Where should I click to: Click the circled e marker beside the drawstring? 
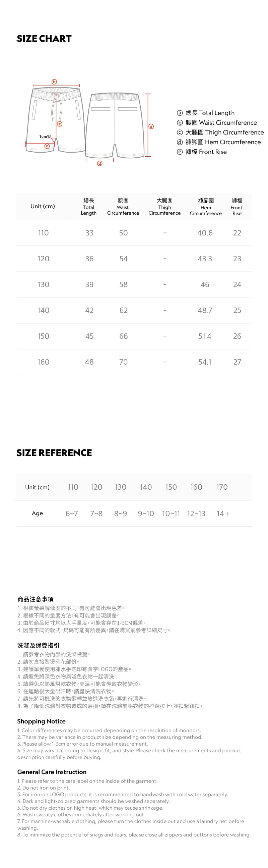click(60, 124)
